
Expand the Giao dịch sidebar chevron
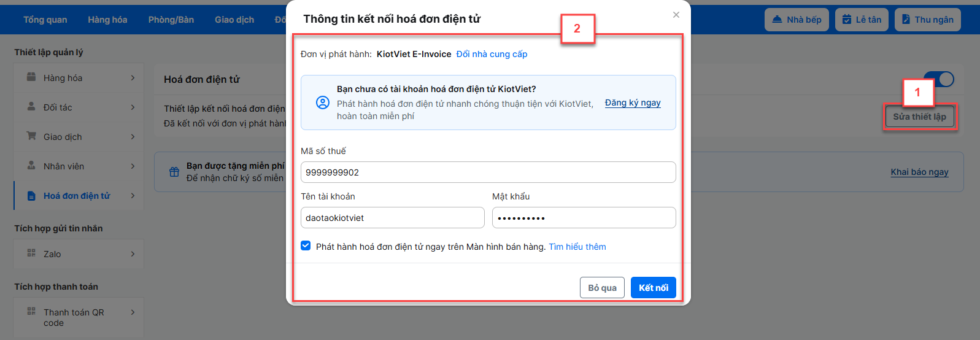tap(133, 137)
